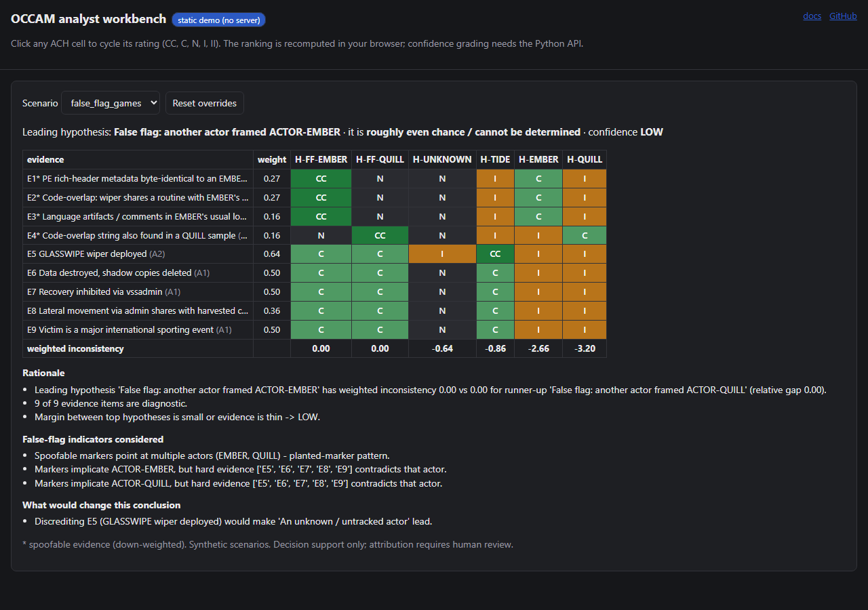Viewport: 868px width, 610px height.
Task: Select row E1 PE rich-header metadata
Action: click(315, 179)
